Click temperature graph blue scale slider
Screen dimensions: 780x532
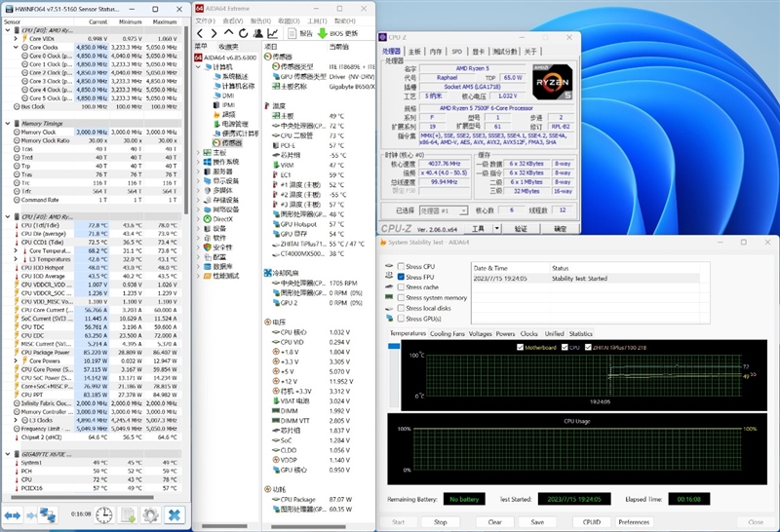tap(394, 346)
